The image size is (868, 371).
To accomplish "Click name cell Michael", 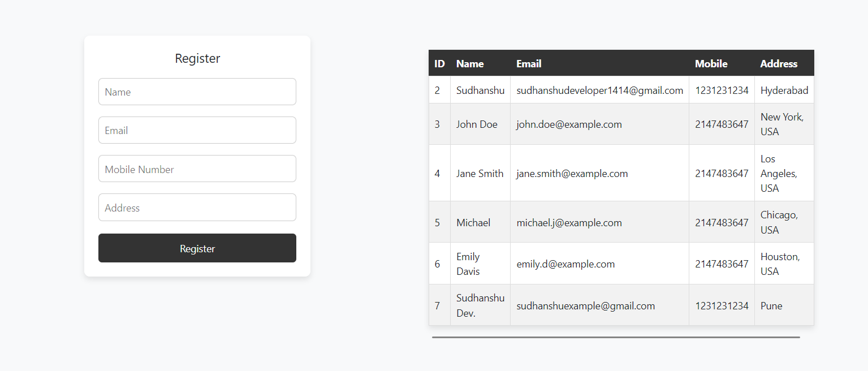I will (480, 222).
